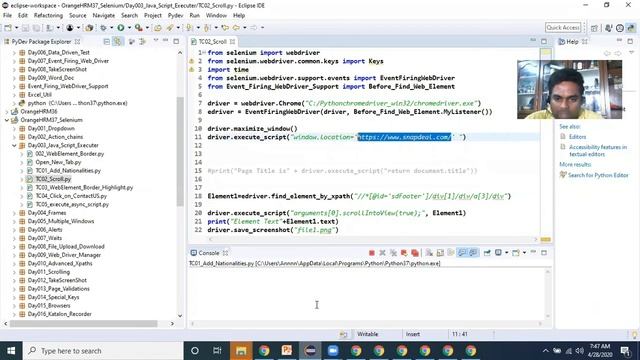Toggle Link with Editor in Package Explorer

pos(118,42)
